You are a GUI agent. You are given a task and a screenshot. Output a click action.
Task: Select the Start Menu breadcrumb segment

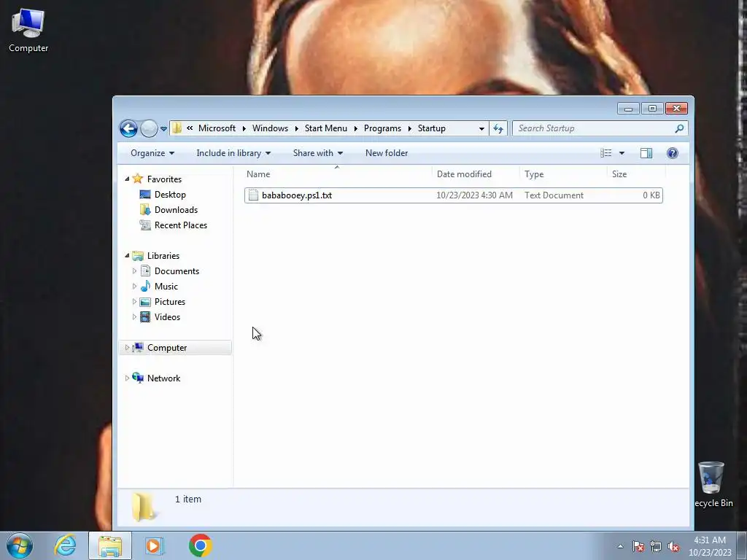(326, 128)
